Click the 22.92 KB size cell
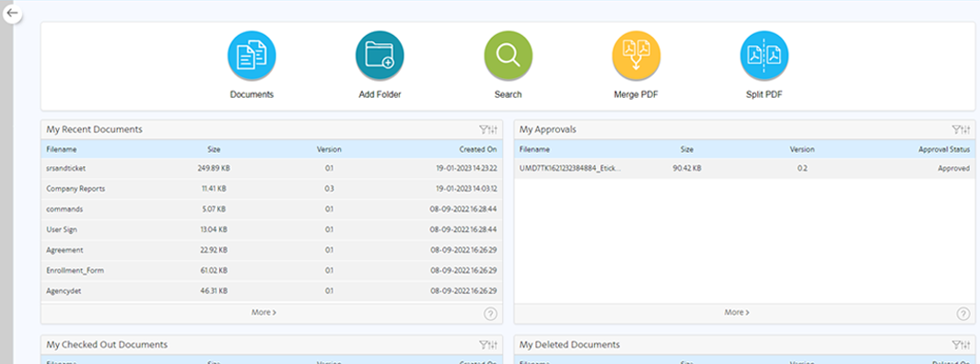Viewport: 980px width, 364px height. tap(214, 250)
